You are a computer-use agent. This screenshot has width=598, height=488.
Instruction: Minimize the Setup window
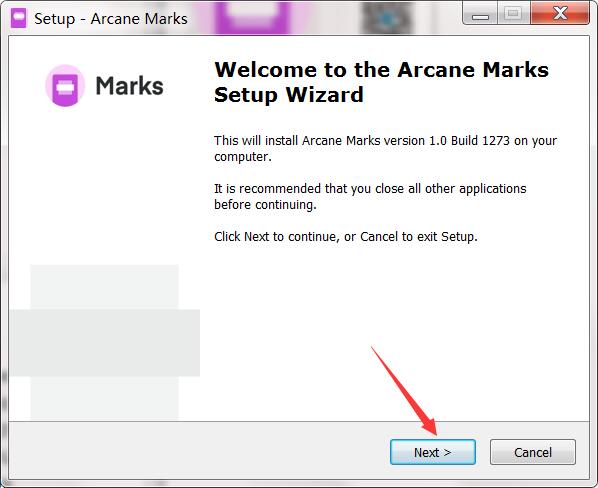click(x=480, y=15)
